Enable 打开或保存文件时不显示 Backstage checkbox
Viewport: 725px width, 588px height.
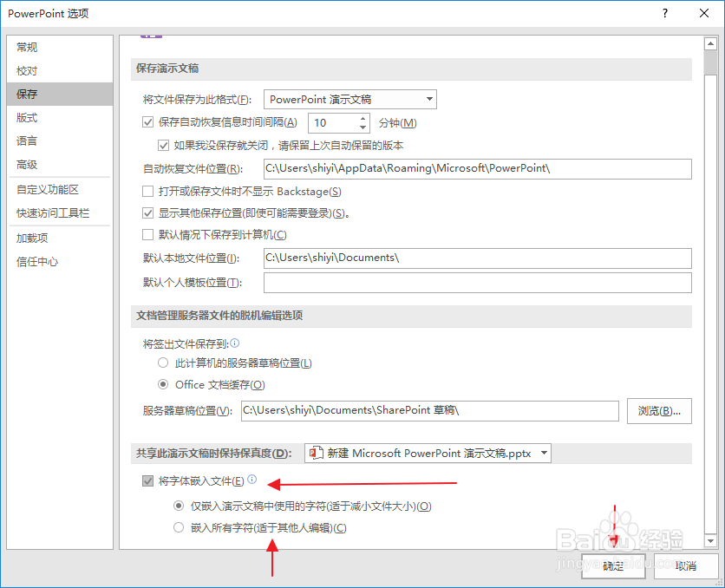click(147, 191)
